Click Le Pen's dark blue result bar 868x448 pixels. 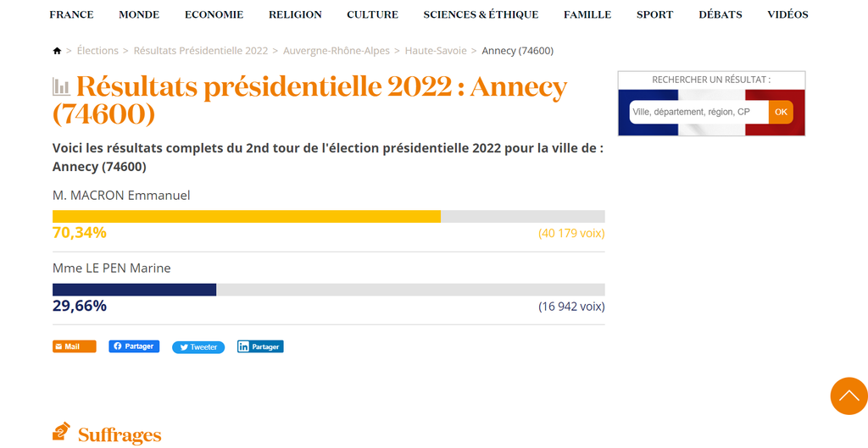[135, 290]
